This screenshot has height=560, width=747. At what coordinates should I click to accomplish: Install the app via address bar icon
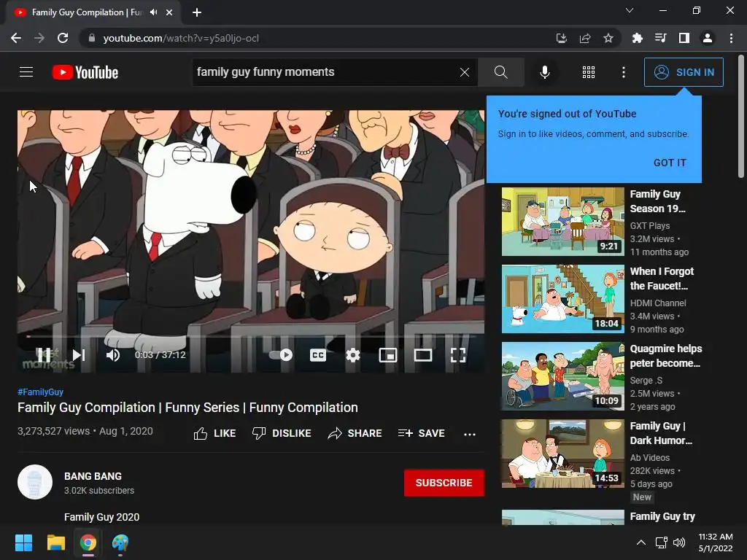562,38
